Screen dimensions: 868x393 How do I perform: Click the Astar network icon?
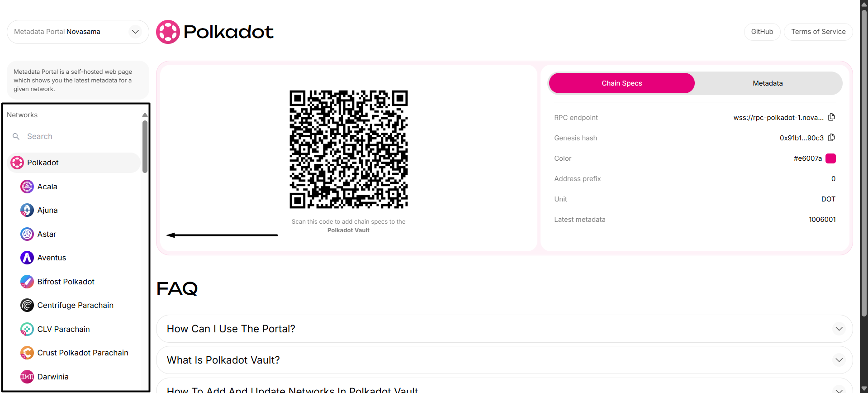[x=27, y=234]
